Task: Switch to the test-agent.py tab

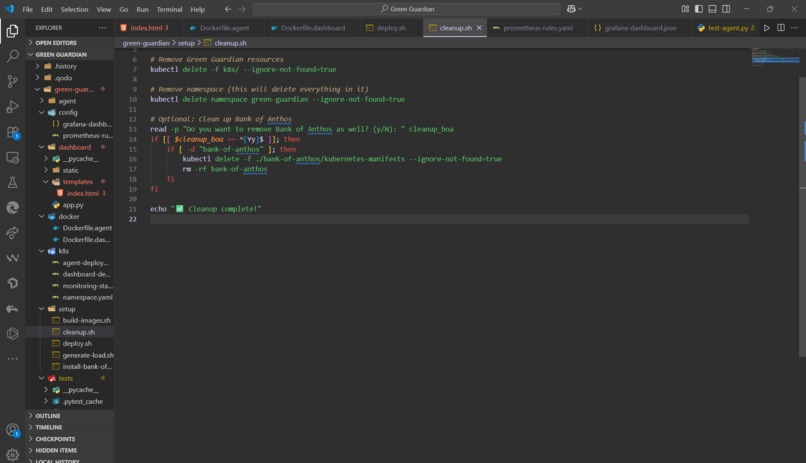Action: coord(725,28)
